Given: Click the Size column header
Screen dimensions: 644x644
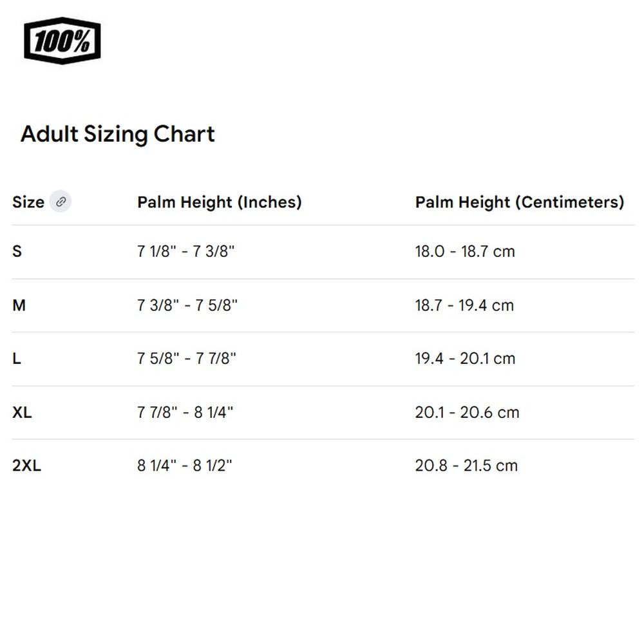Looking at the screenshot, I should coord(28,202).
